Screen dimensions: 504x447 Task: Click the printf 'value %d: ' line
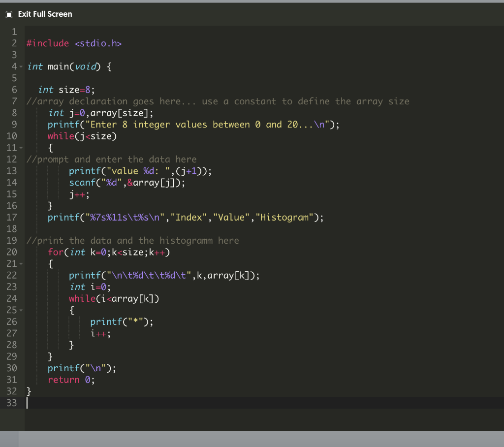tap(140, 171)
